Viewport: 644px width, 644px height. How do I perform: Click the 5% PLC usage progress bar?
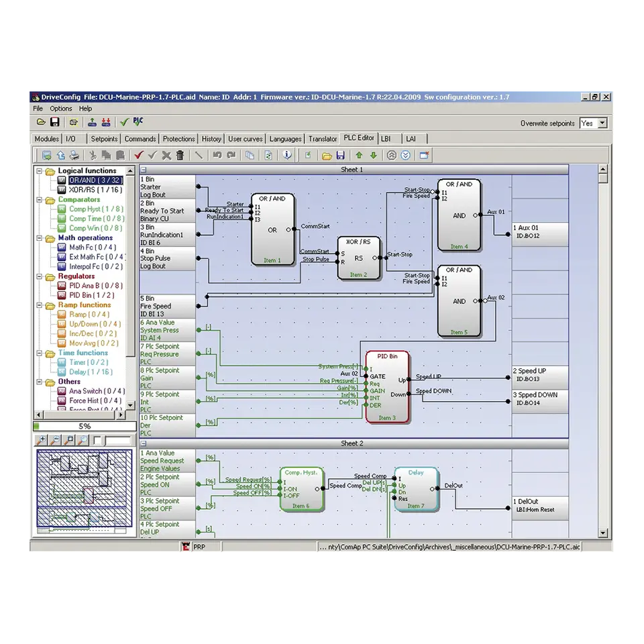85,427
